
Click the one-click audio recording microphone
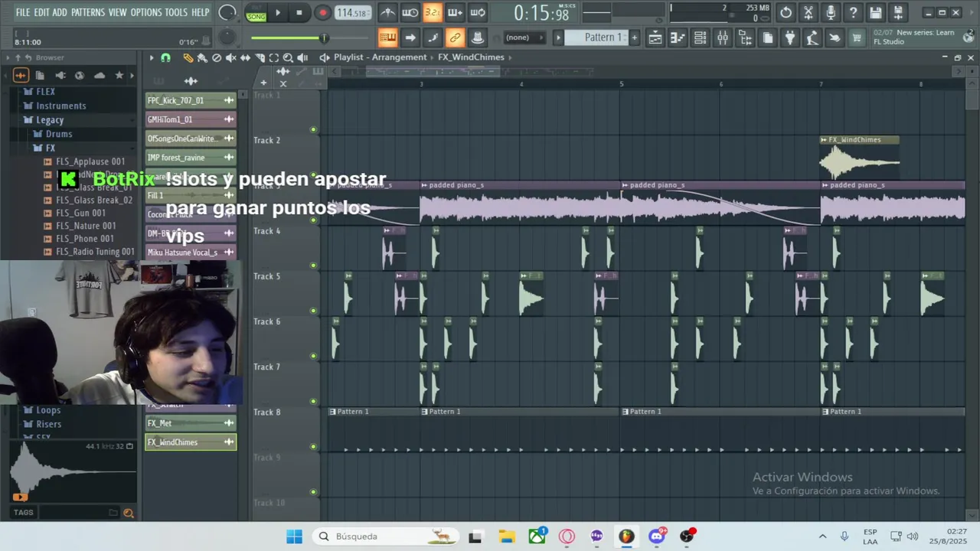click(831, 12)
